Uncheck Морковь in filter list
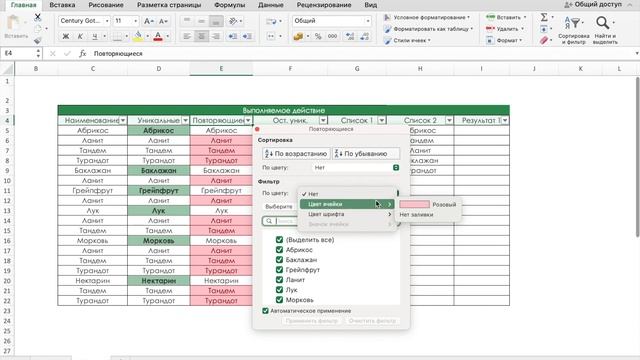The image size is (640, 360). (x=280, y=300)
